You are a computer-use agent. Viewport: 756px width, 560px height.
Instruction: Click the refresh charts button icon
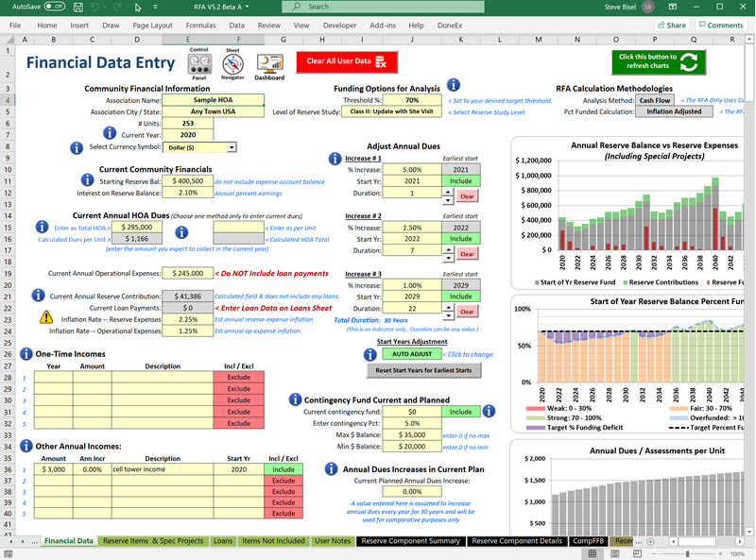tap(692, 63)
